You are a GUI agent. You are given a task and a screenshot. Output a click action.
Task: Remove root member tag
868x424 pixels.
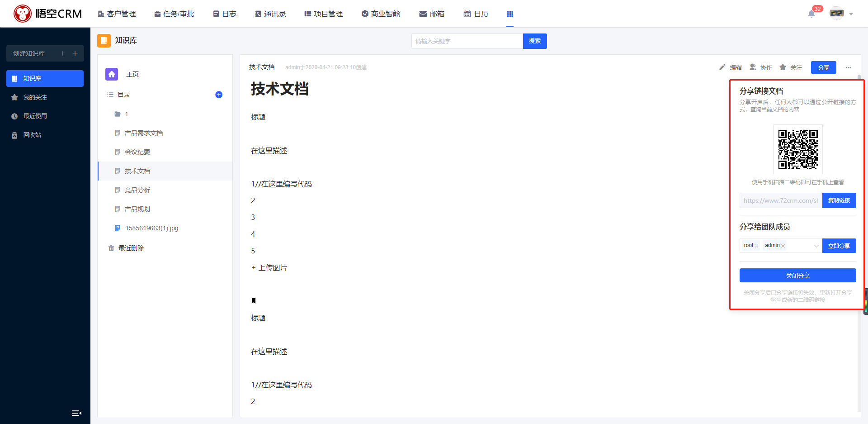click(756, 246)
